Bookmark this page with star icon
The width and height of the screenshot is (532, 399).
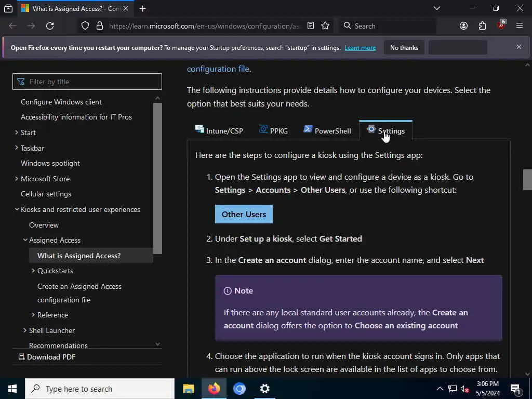[325, 26]
